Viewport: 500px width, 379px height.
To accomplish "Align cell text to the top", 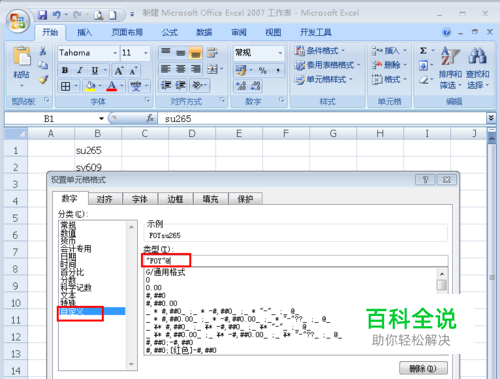I will [166, 52].
